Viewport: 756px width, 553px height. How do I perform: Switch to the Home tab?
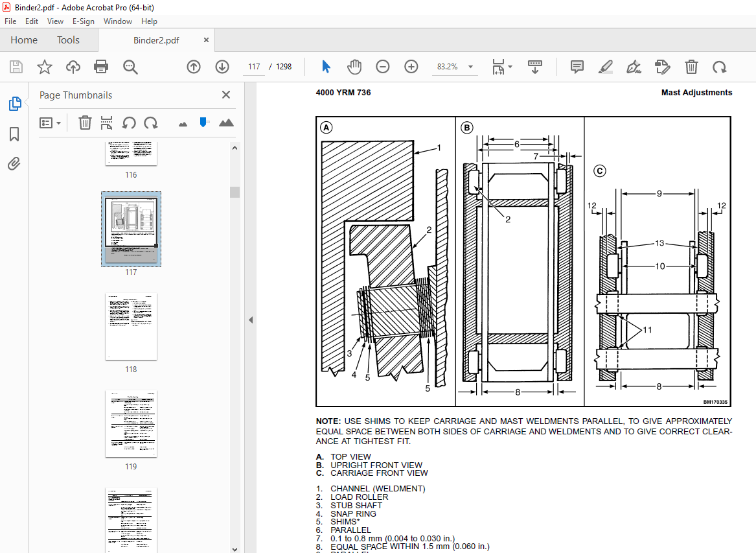(x=24, y=40)
